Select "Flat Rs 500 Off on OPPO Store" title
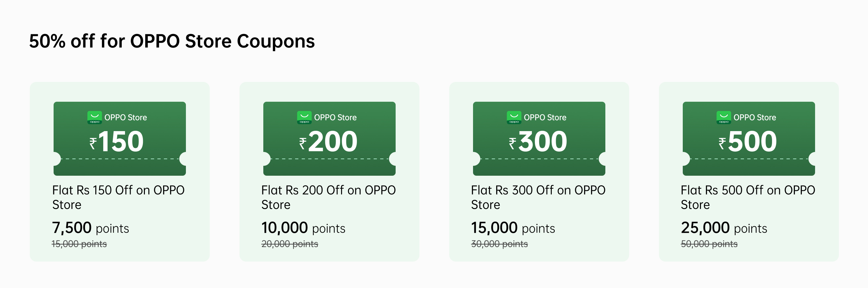 pyautogui.click(x=747, y=197)
